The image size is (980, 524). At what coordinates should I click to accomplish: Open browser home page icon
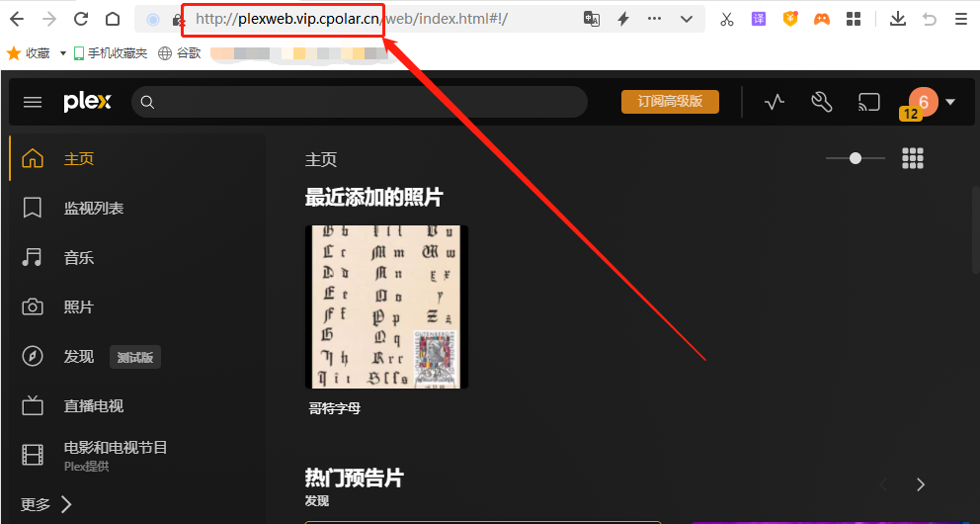[x=113, y=20]
